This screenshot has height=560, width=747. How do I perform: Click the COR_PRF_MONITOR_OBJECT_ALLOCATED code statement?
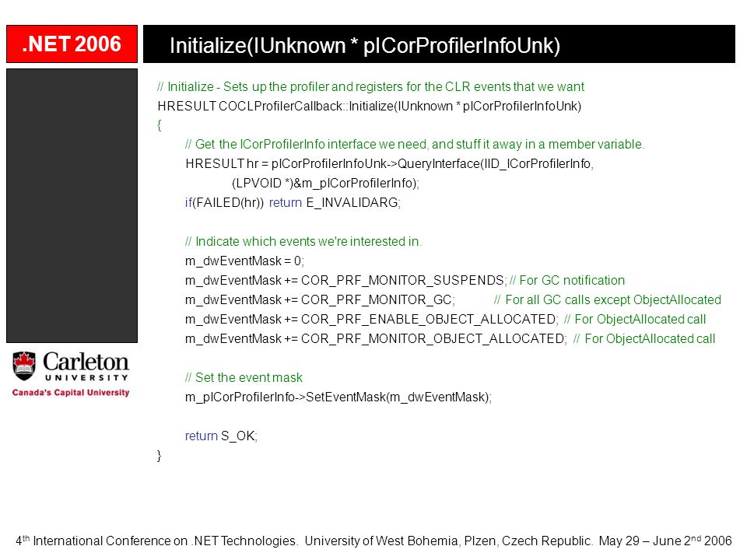pyautogui.click(x=376, y=339)
